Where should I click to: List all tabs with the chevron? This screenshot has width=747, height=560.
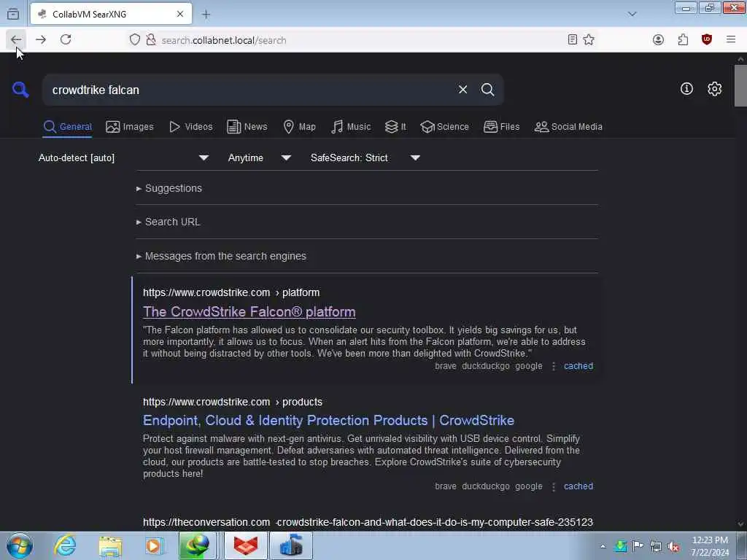coord(632,15)
